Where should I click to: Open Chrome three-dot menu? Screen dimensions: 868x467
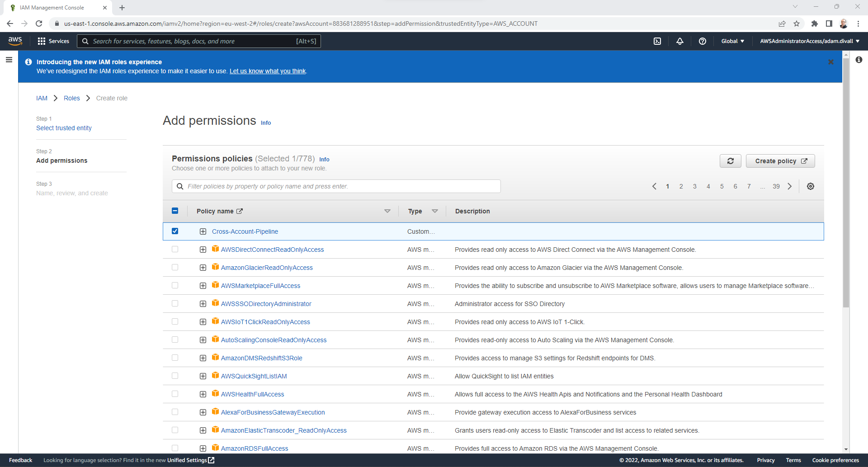click(x=858, y=24)
